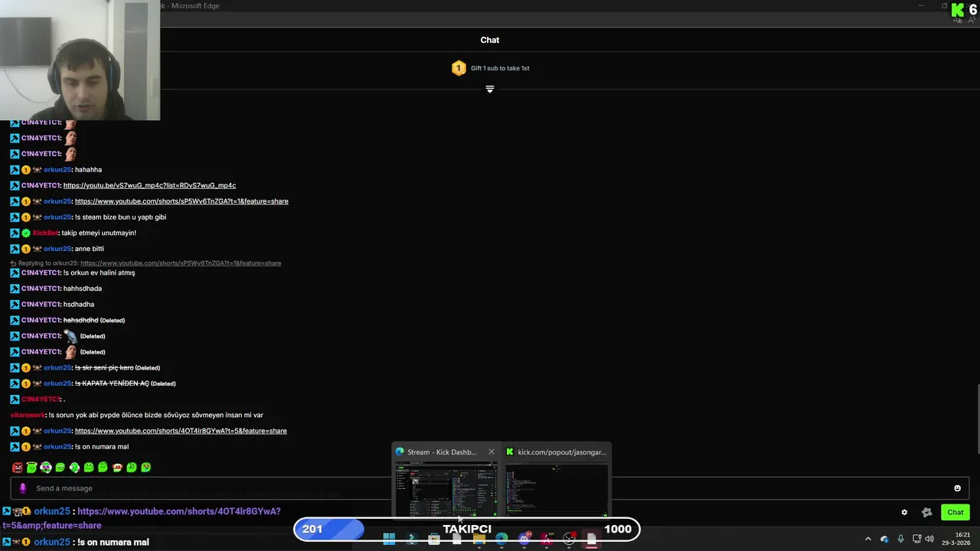Click the red angry emote in quick emotes
The width and height of the screenshot is (980, 551).
pyautogui.click(x=18, y=467)
